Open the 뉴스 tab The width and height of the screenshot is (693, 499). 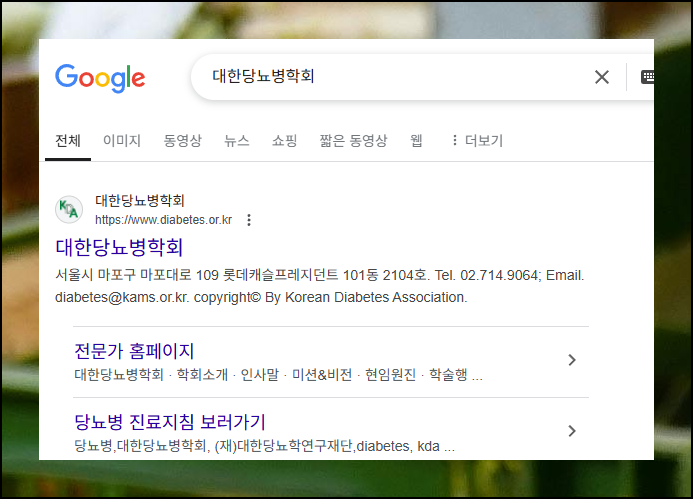(237, 141)
